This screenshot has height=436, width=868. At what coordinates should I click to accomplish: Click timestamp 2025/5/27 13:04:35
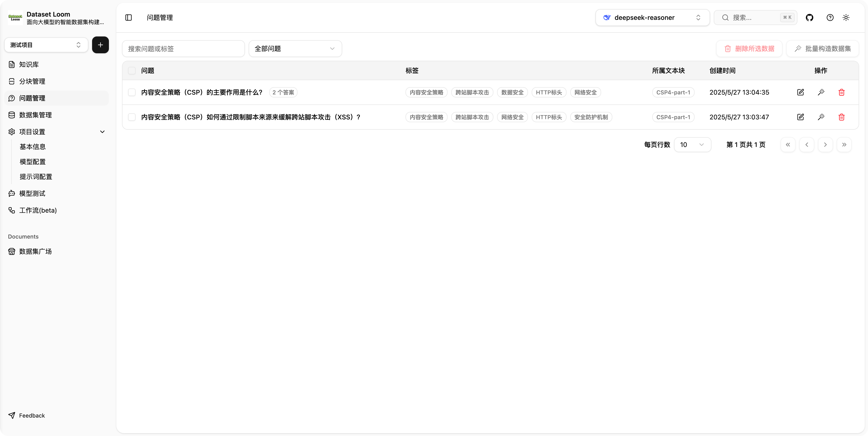click(739, 92)
